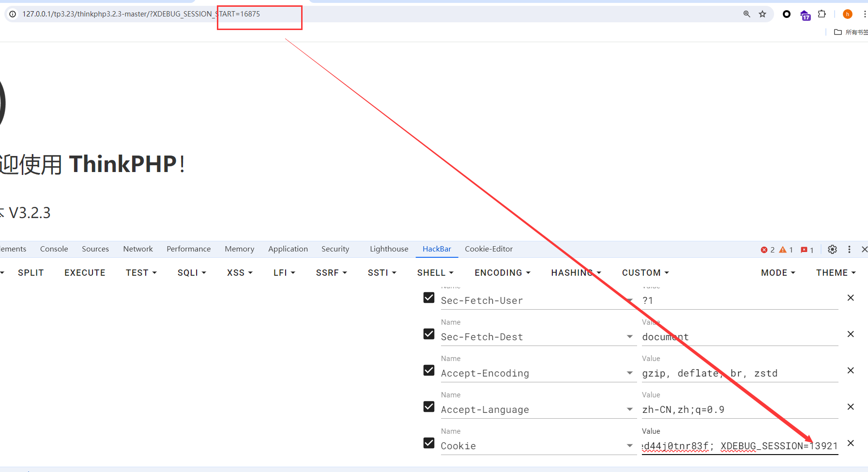This screenshot has height=472, width=868.
Task: Open DevTools customize three-dot menu
Action: tap(849, 249)
